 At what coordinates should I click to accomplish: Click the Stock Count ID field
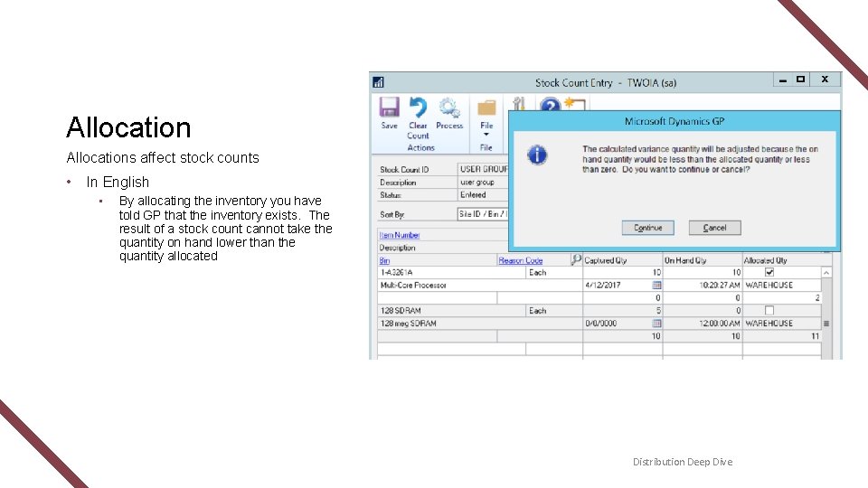click(x=483, y=169)
